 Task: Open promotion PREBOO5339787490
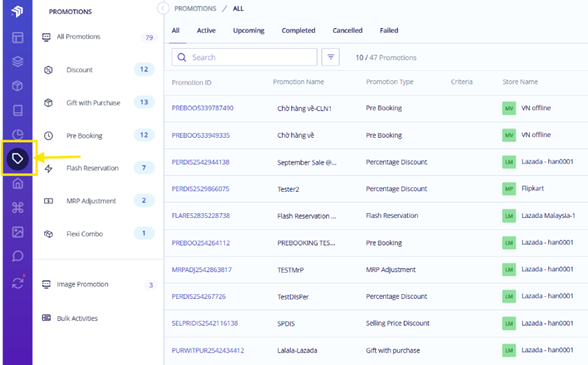coord(202,108)
